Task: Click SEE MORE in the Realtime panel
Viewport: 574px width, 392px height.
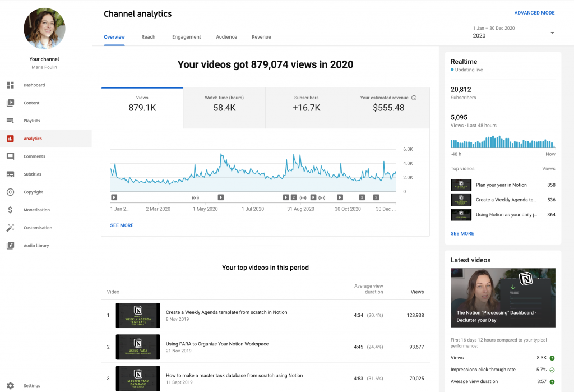Action: point(462,234)
